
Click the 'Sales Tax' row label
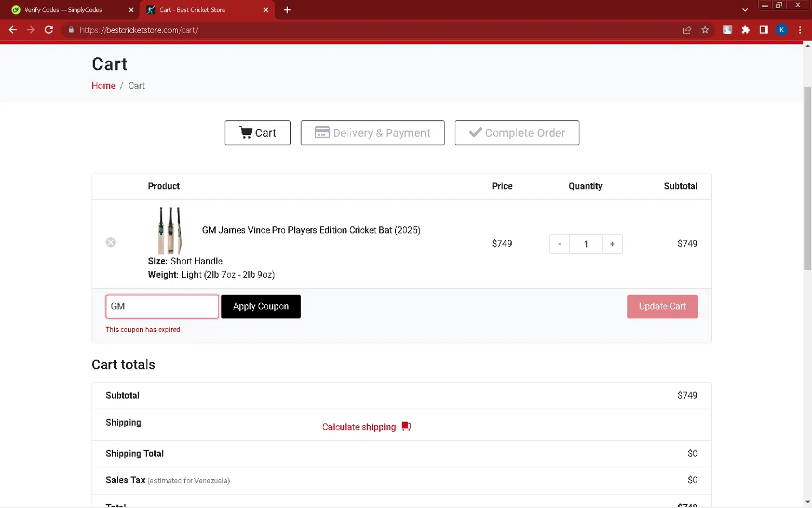click(125, 480)
